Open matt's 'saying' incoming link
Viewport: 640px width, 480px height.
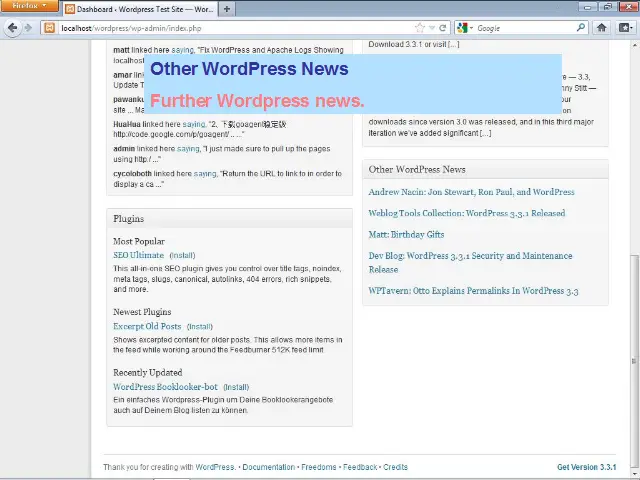coord(182,50)
